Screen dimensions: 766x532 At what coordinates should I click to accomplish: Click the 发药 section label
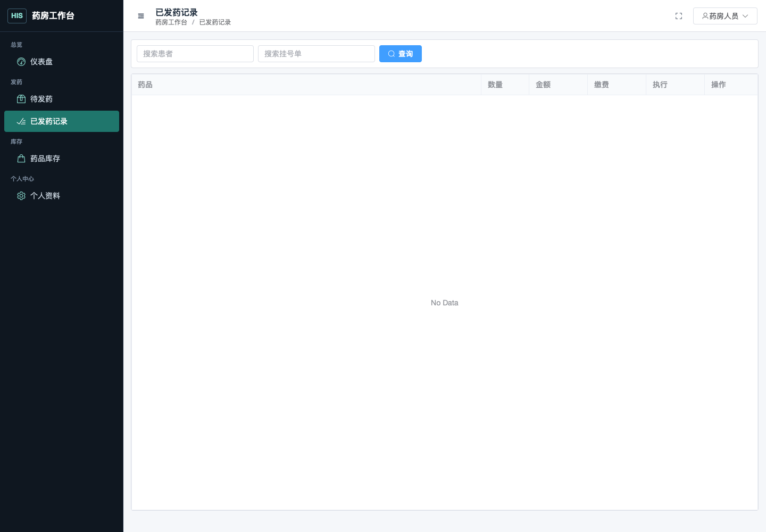point(16,82)
